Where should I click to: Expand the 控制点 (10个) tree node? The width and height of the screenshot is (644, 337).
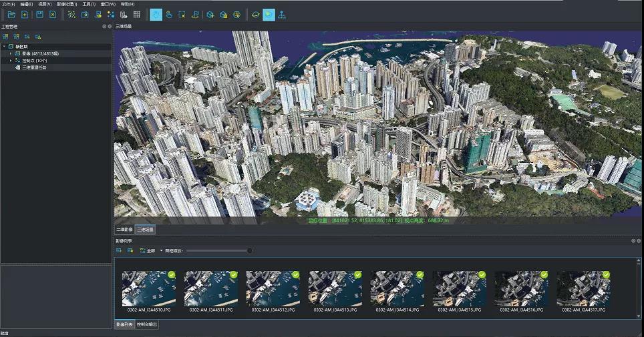click(x=11, y=60)
